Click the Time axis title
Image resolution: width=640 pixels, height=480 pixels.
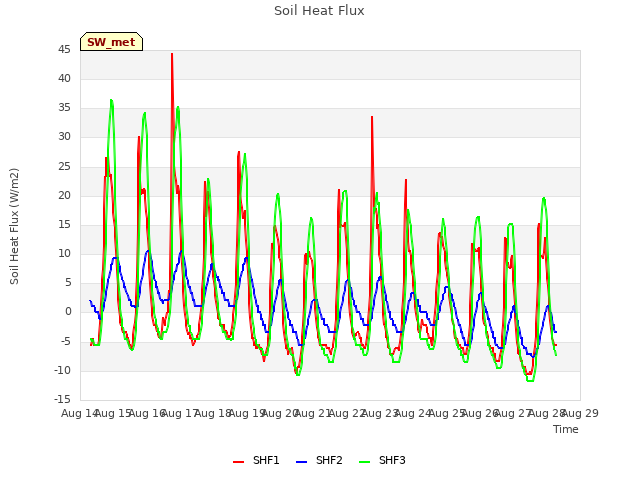click(x=566, y=429)
